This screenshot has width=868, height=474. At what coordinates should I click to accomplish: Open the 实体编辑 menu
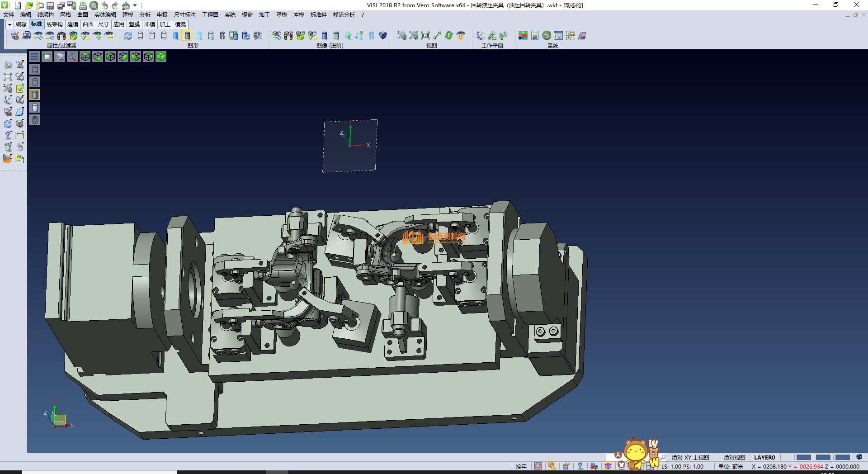pos(105,15)
